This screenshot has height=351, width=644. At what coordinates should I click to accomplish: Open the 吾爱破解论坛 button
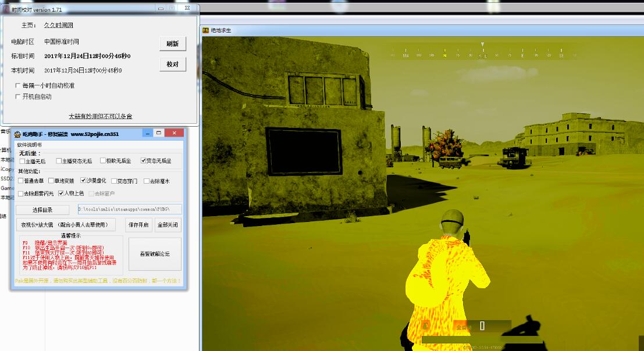[x=155, y=254]
